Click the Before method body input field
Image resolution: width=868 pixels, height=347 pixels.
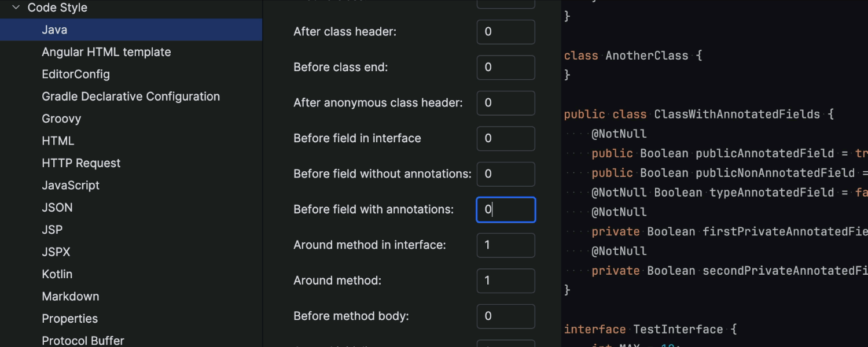[x=506, y=316]
